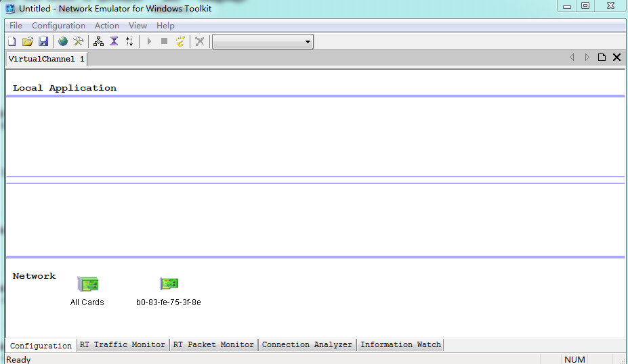This screenshot has width=628, height=364.
Task: Click the purple hourglass toolbar icon
Action: click(x=114, y=41)
